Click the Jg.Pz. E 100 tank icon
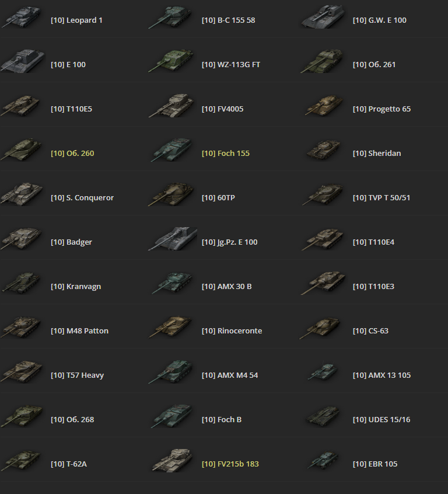448x494 pixels. coord(173,239)
